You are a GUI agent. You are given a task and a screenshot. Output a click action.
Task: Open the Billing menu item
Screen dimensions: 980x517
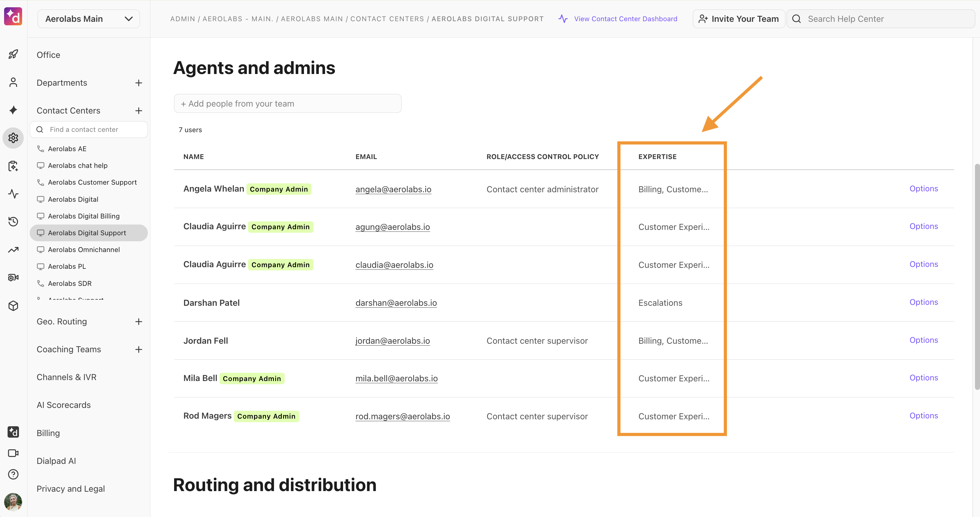point(48,433)
